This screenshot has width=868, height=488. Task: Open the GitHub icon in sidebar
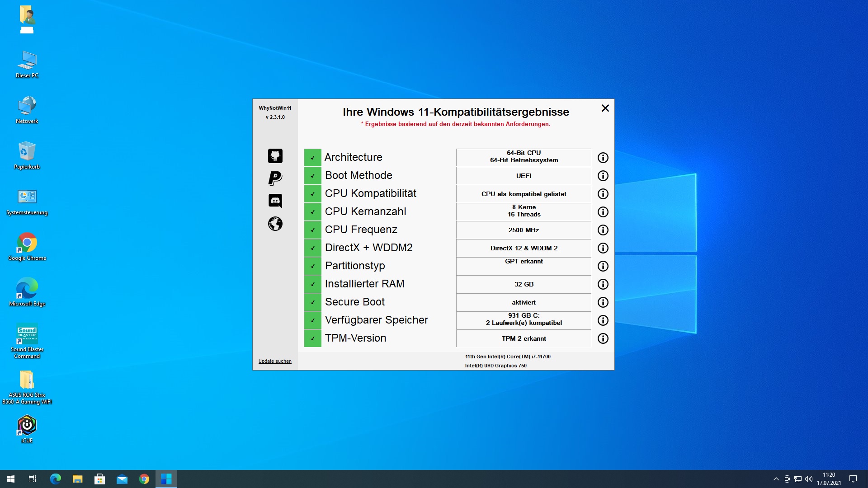[275, 156]
